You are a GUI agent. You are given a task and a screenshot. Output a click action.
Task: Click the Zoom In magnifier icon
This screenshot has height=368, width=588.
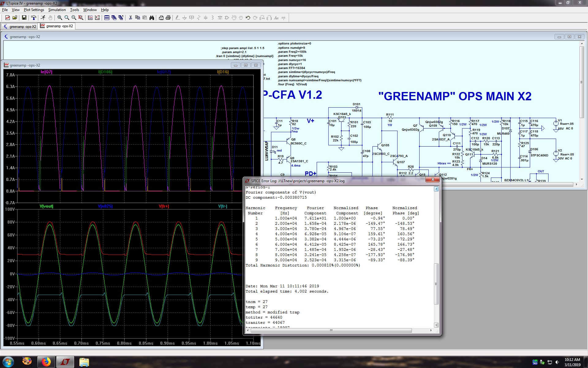pos(60,18)
